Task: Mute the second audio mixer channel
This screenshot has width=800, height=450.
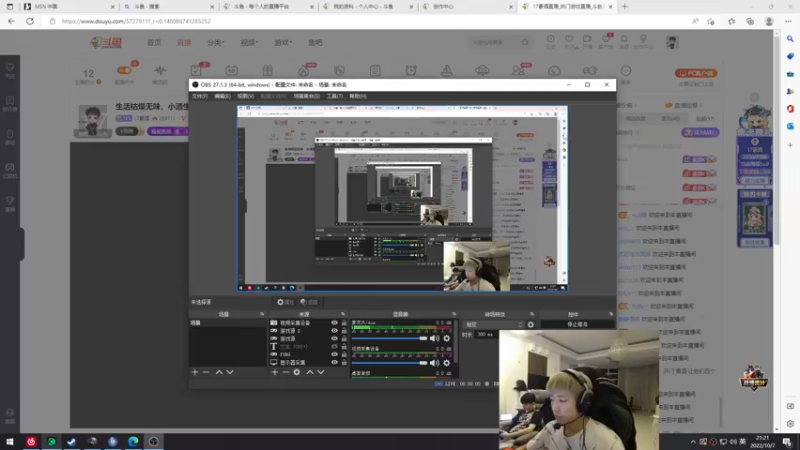Action: [434, 363]
